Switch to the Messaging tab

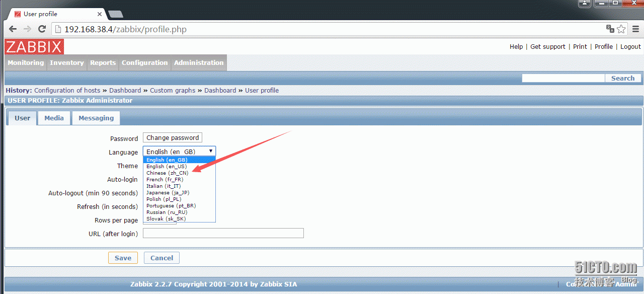(x=96, y=118)
